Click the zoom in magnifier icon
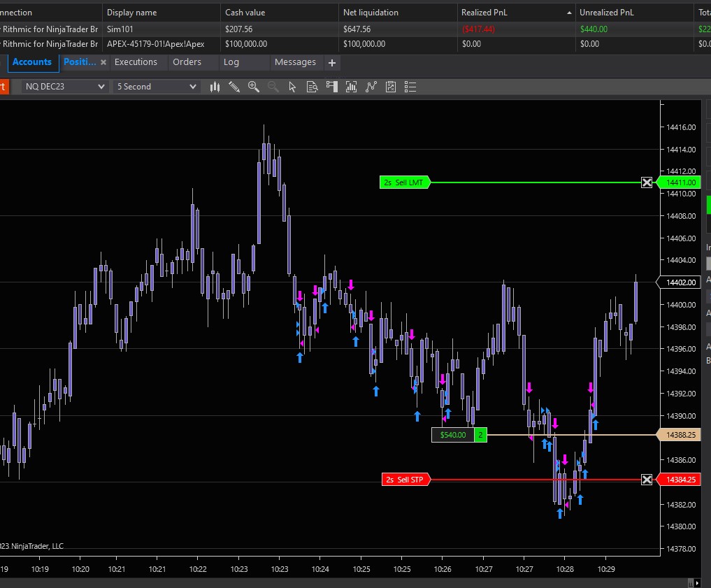This screenshot has height=588, width=711. point(253,87)
